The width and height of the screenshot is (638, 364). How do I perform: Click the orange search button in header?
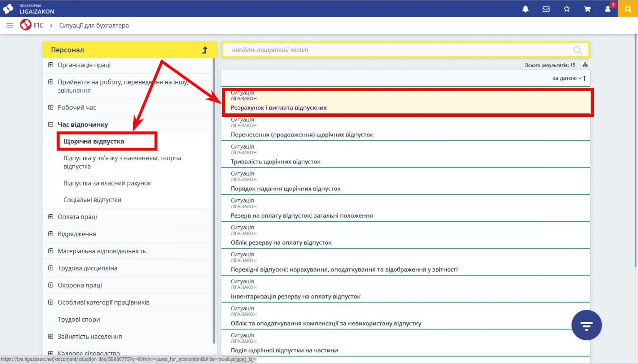(x=628, y=9)
